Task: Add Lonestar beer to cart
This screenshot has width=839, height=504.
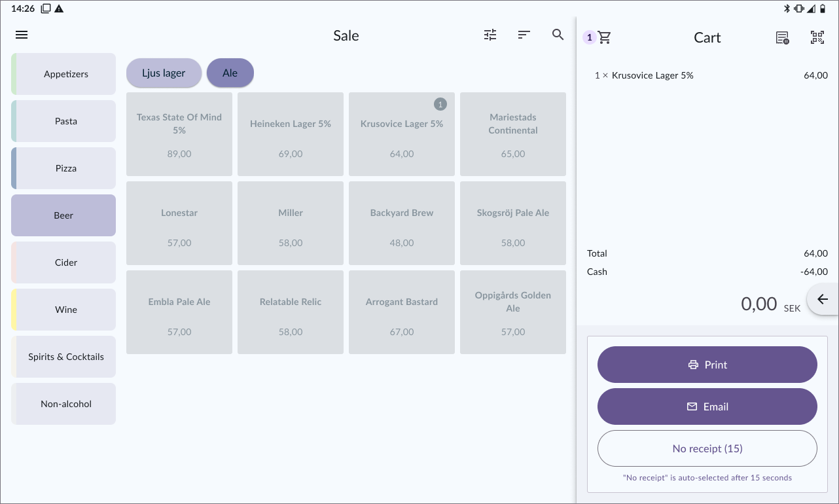Action: [179, 223]
